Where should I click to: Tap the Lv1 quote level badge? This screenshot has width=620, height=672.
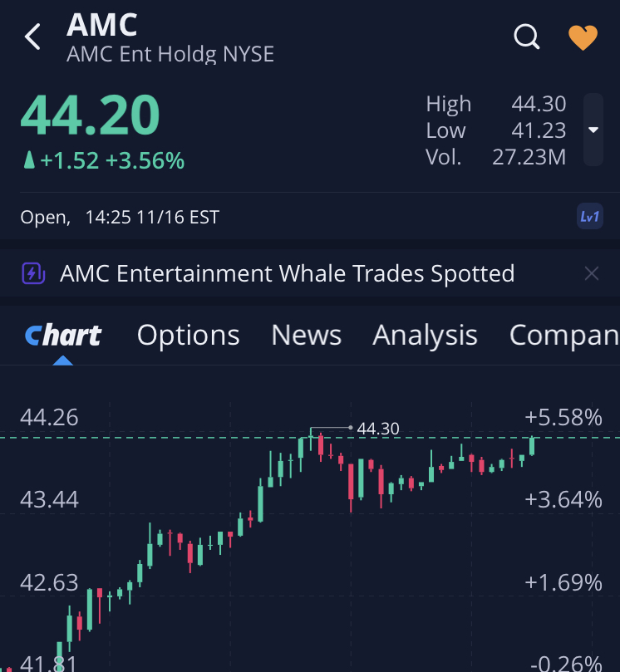point(589,217)
